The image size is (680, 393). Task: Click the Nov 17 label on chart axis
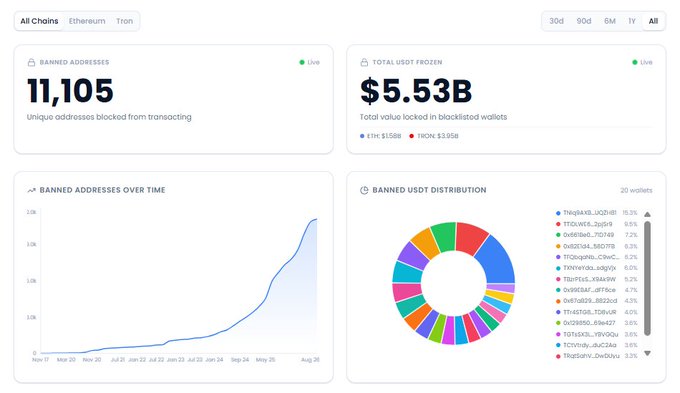[x=40, y=360]
